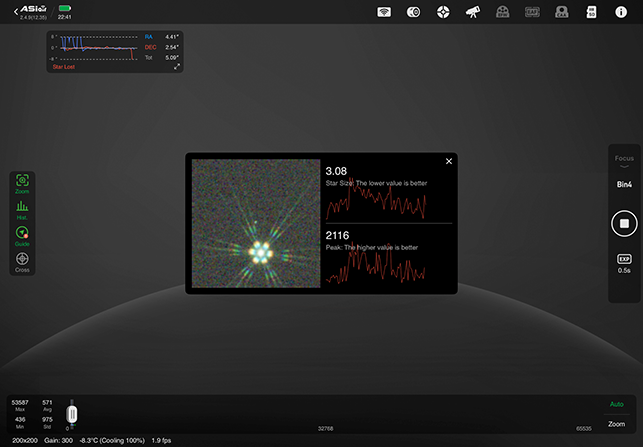This screenshot has height=447, width=643.
Task: Click the Std value 975
Action: click(x=47, y=420)
